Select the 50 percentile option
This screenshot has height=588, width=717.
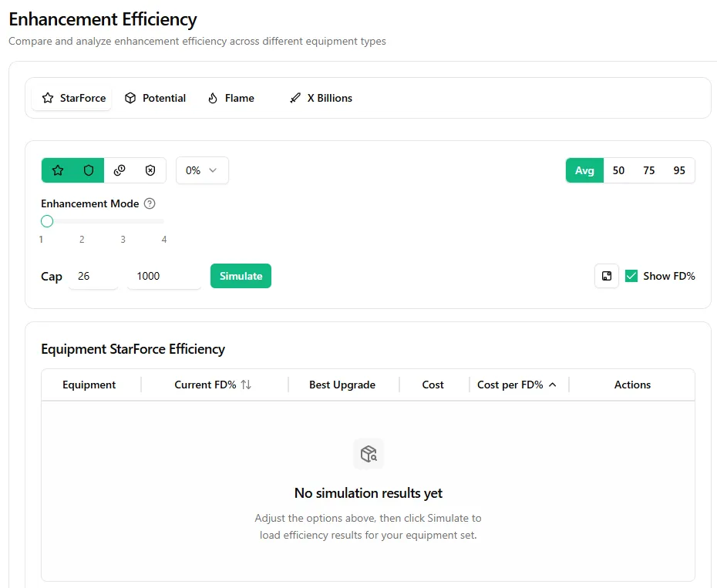pos(618,170)
